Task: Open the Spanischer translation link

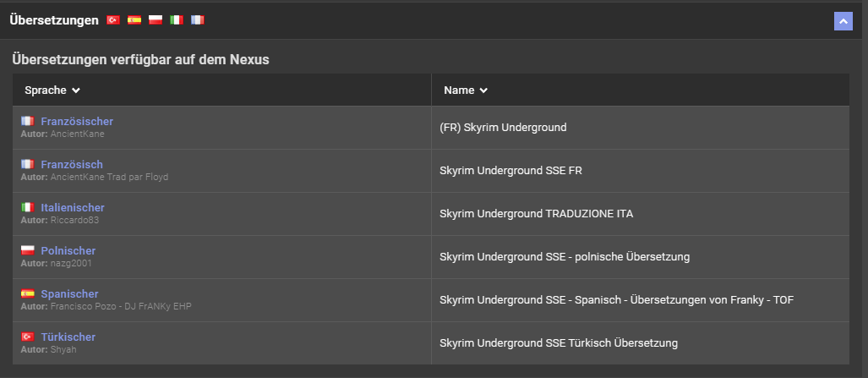Action: [x=69, y=294]
